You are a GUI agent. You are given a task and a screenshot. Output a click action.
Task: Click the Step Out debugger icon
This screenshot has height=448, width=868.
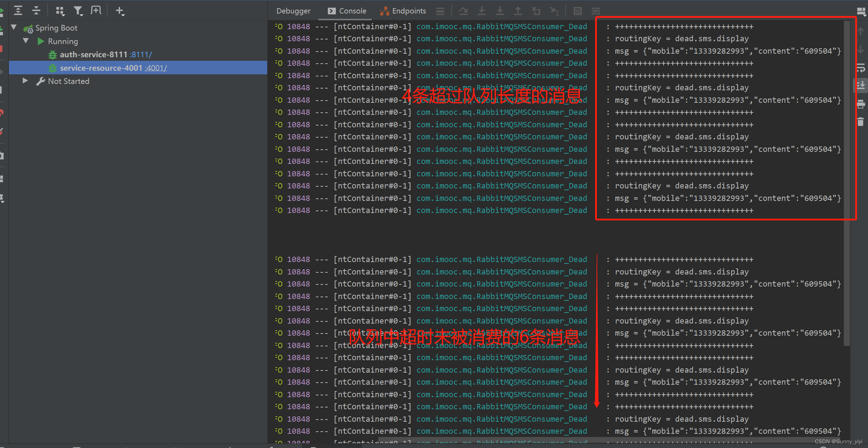coord(518,11)
